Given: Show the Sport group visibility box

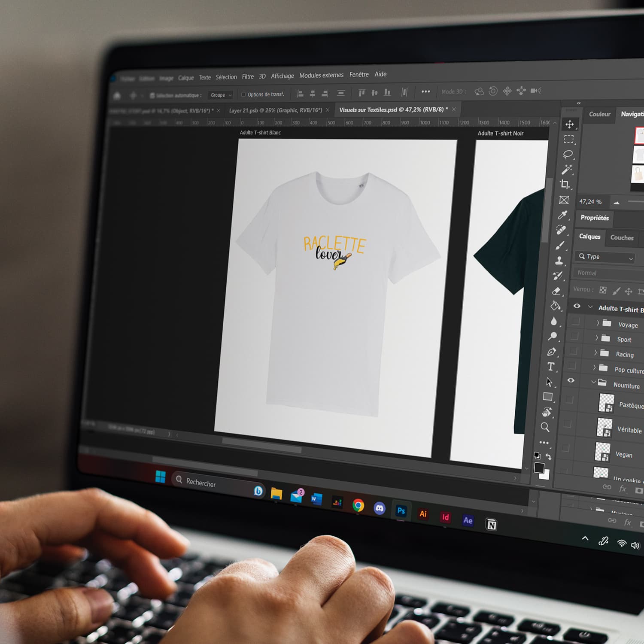Looking at the screenshot, I should tap(574, 336).
